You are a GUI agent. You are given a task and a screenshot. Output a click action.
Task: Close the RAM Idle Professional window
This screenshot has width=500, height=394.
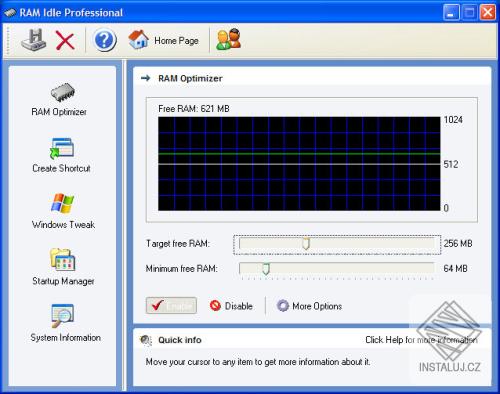pyautogui.click(x=487, y=13)
